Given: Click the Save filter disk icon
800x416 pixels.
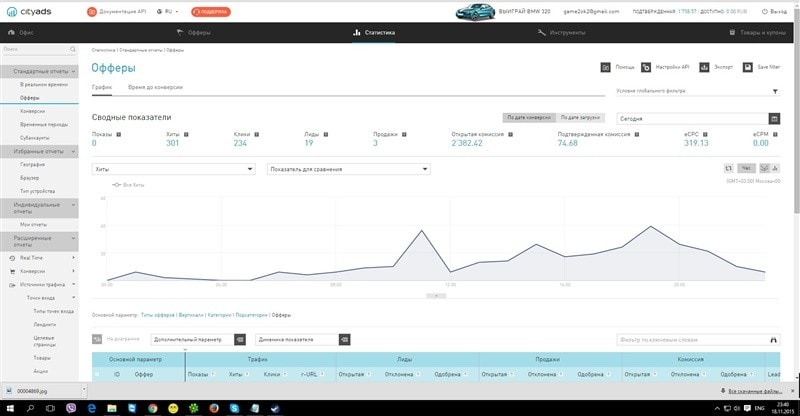Looking at the screenshot, I should click(748, 67).
